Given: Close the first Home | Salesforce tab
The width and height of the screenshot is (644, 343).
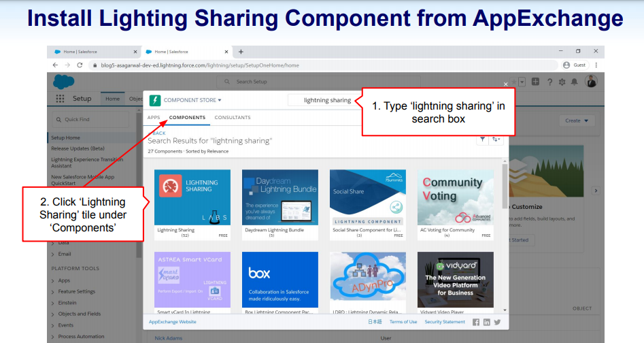Looking at the screenshot, I should [135, 52].
